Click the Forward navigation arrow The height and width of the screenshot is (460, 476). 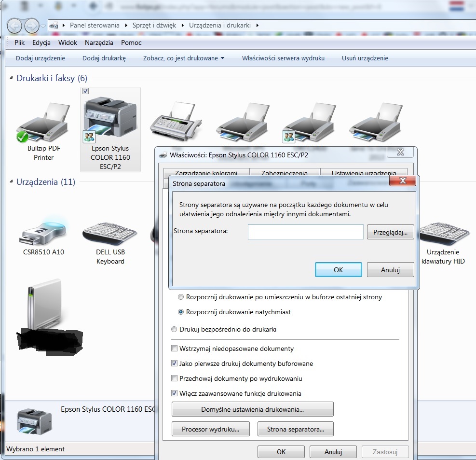pyautogui.click(x=31, y=26)
